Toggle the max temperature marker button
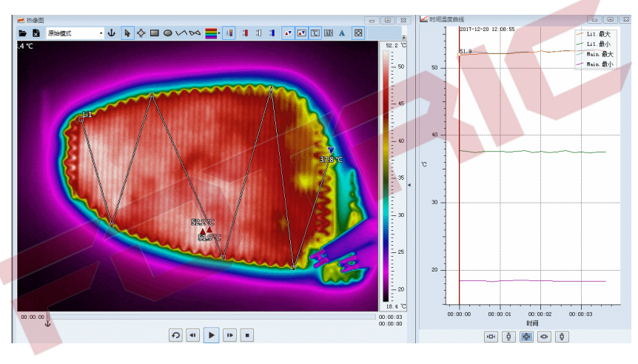 pos(288,33)
